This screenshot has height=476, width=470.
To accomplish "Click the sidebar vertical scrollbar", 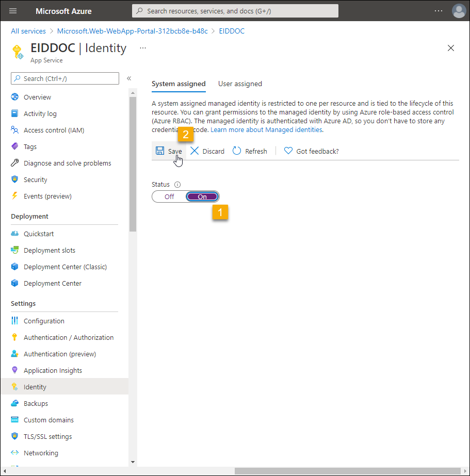I will click(133, 165).
